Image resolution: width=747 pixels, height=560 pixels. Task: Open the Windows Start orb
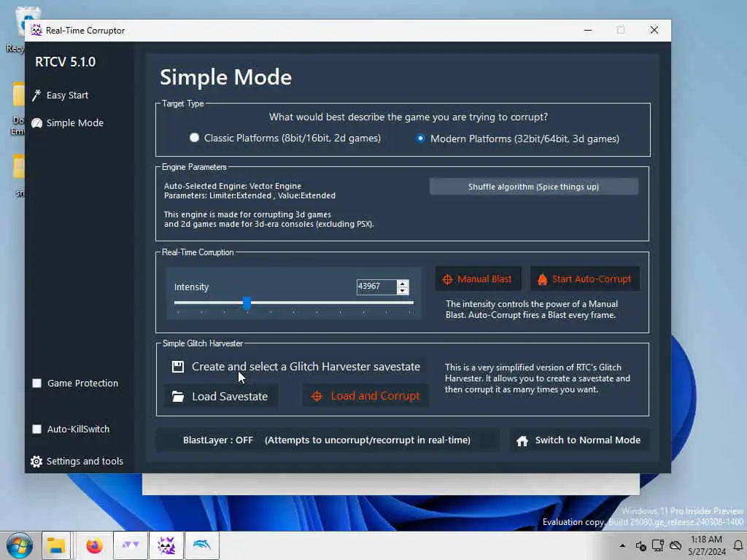(x=20, y=545)
